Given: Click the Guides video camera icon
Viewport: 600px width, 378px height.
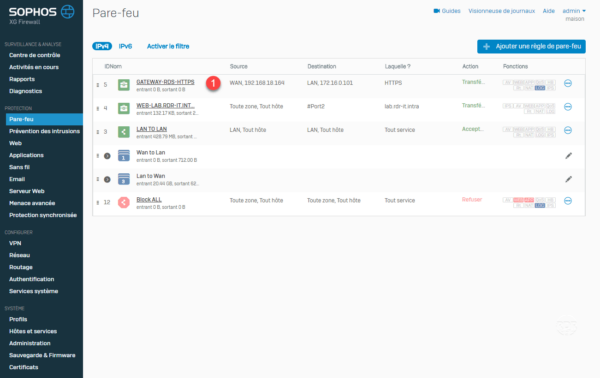Looking at the screenshot, I should (x=437, y=11).
